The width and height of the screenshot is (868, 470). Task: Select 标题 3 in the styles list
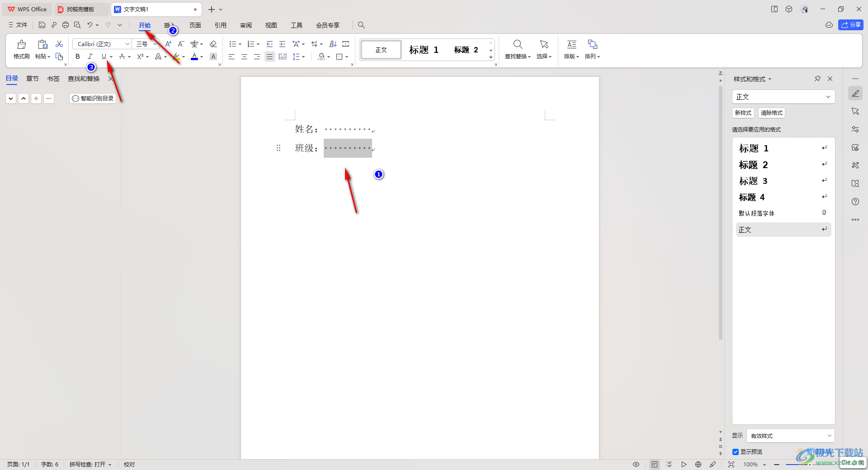tap(783, 181)
